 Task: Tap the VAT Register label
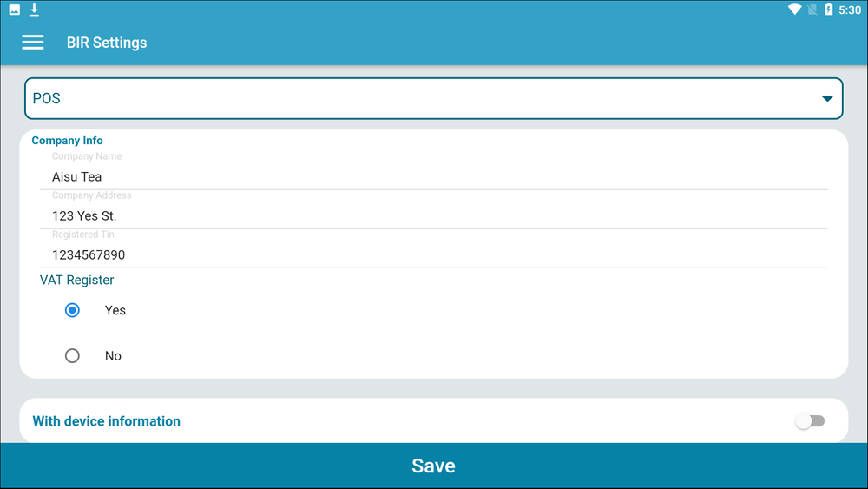pos(77,280)
